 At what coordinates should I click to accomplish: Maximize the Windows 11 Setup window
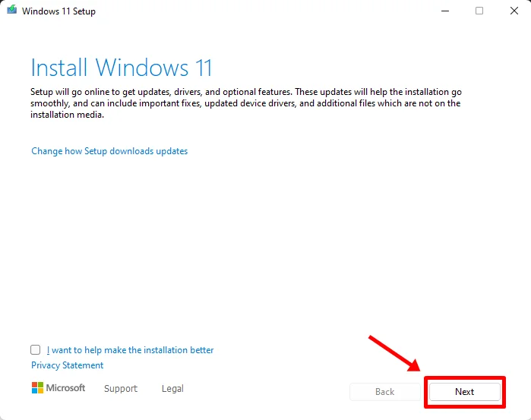pos(479,11)
